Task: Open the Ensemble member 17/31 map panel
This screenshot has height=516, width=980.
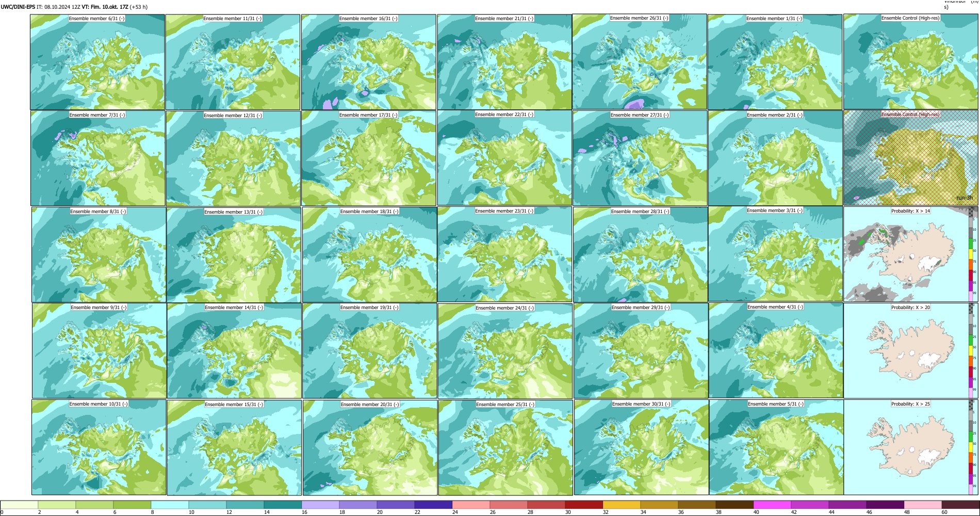Action: click(x=369, y=158)
